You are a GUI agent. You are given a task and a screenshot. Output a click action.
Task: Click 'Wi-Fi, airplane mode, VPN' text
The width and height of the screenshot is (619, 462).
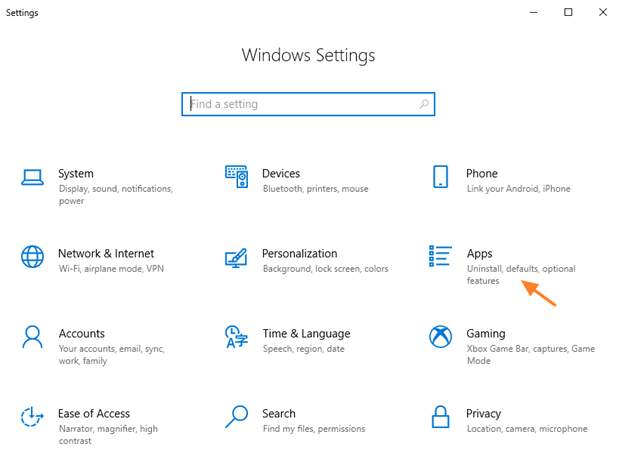point(111,269)
